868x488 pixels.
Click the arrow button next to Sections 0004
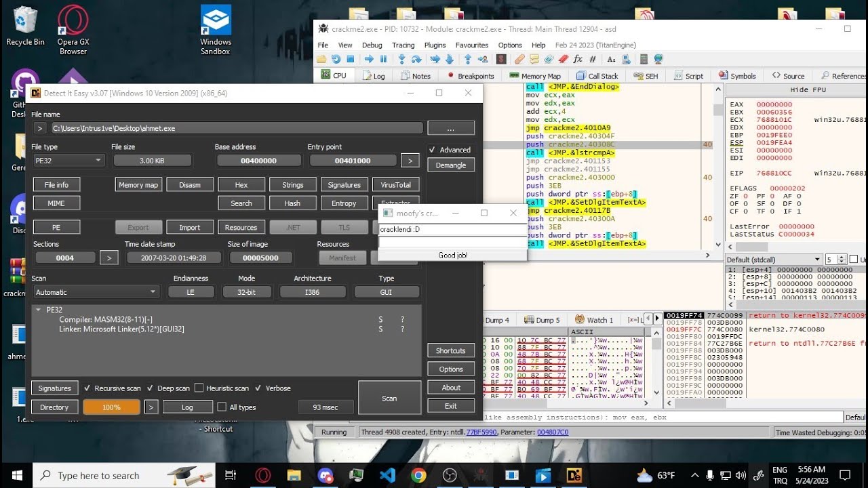point(108,258)
